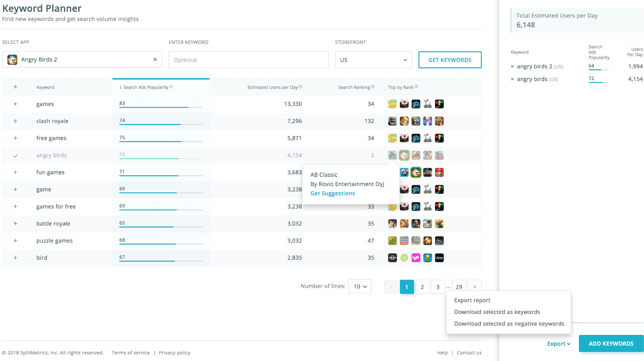Open the Lyft app icon in the 'bird' row
This screenshot has width=644, height=361.
click(416, 258)
